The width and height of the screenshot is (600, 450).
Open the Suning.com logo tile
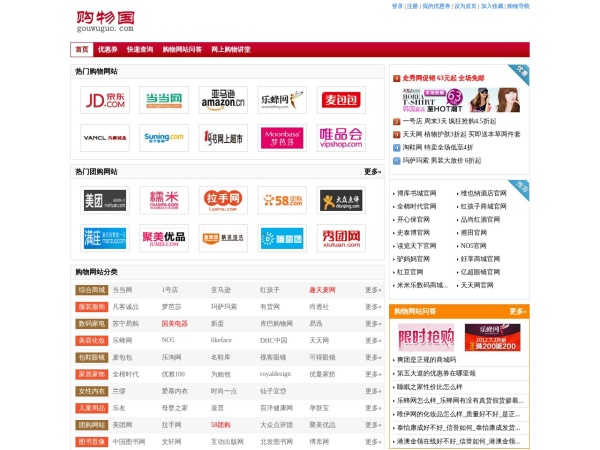[x=164, y=138]
